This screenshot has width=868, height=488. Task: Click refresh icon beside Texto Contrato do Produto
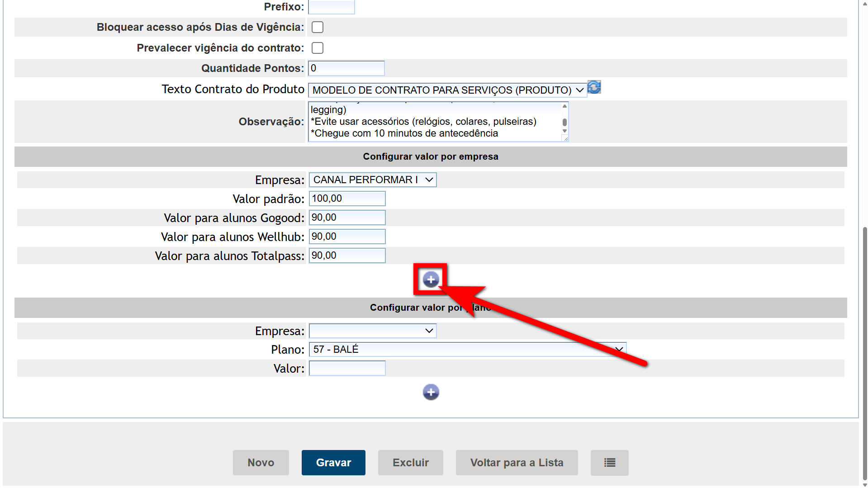point(594,87)
